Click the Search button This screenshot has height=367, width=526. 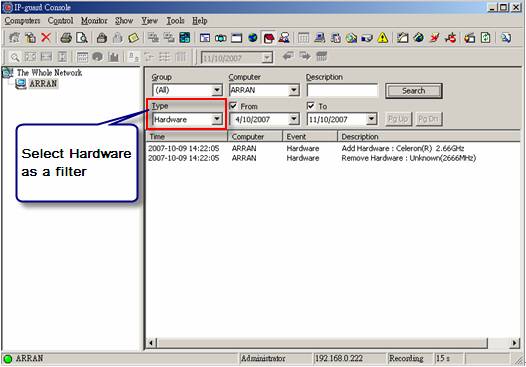point(414,91)
